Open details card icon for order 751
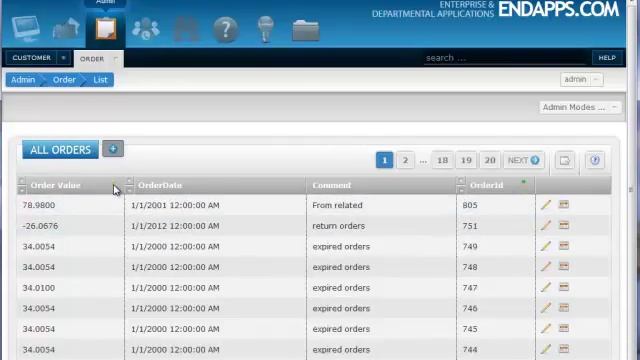This screenshot has height=360, width=640. (564, 224)
